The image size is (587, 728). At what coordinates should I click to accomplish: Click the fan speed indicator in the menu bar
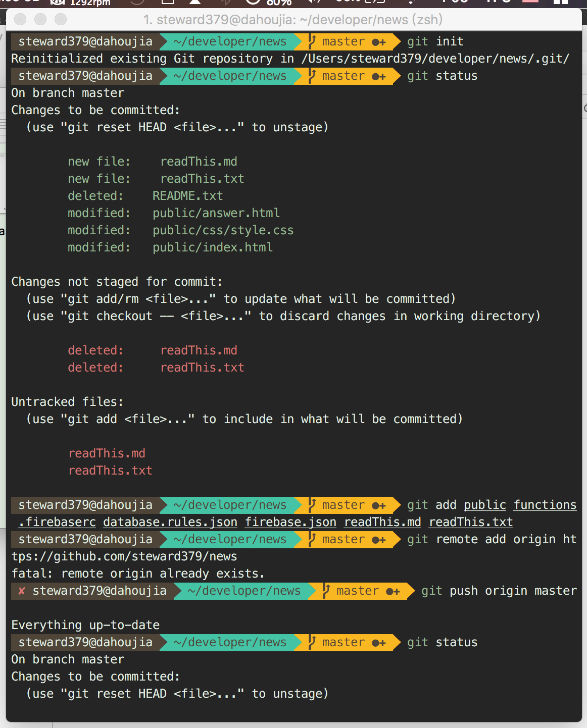coord(86,3)
